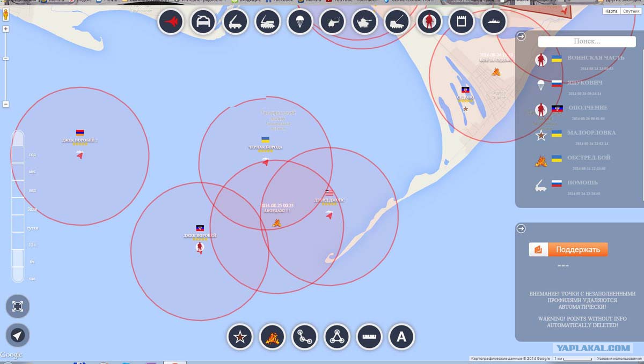
Task: Pick the warship icon in top toolbar
Action: pyautogui.click(x=494, y=23)
